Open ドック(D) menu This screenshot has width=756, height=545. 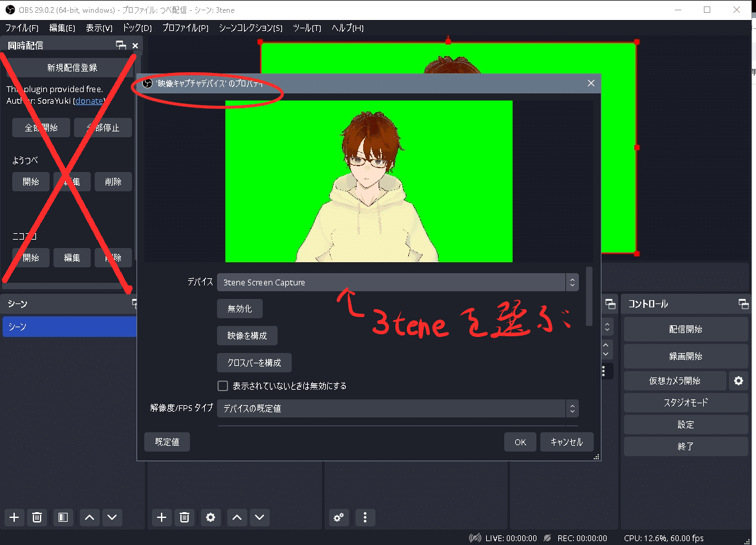(x=137, y=28)
